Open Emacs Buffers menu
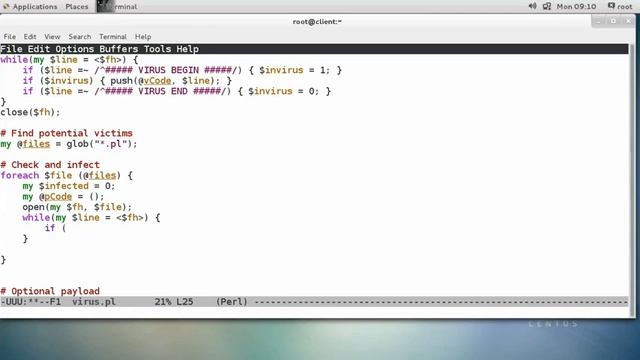Screen dimensions: 640x360 119,49
